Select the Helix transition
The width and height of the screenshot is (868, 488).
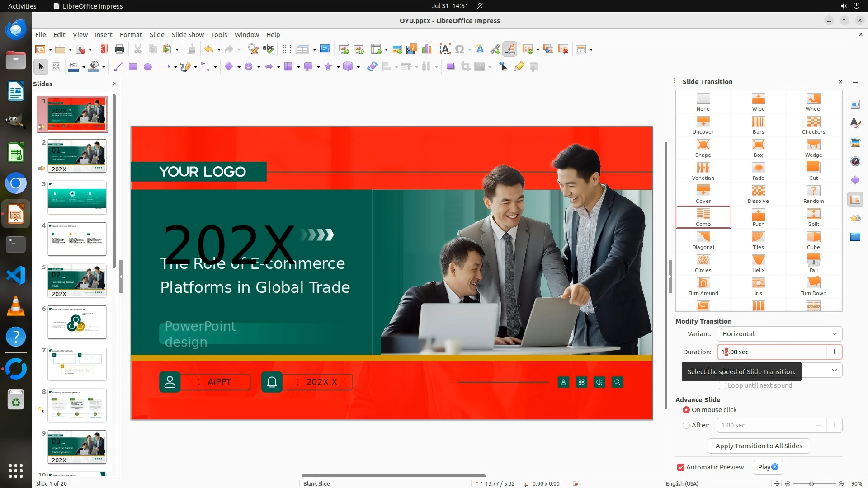758,263
